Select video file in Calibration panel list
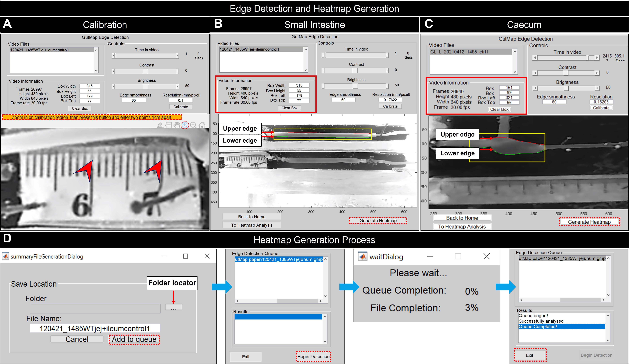The image size is (629, 364). [51, 50]
